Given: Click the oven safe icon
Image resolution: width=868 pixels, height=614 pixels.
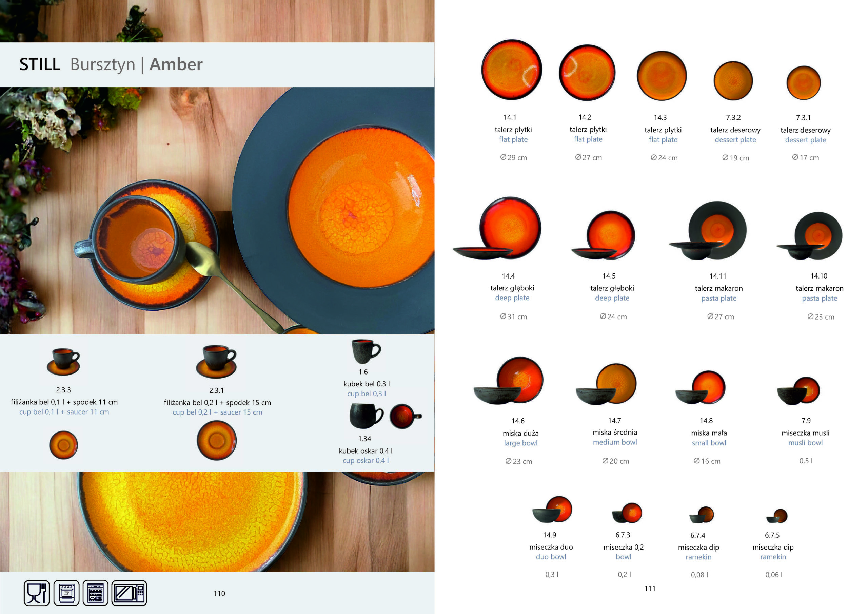Looking at the screenshot, I should (x=66, y=593).
